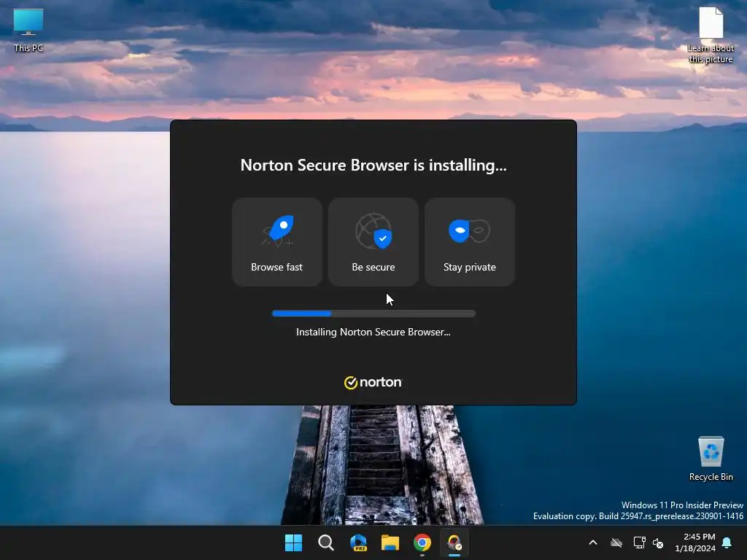The height and width of the screenshot is (560, 747).
Task: Open the notifications bell icon
Action: point(727,542)
